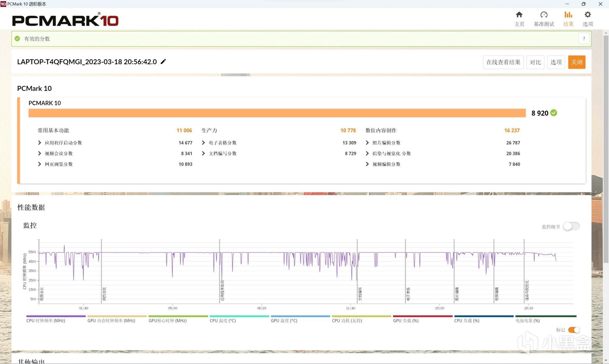
Task: Open Options (选项) gear icon in the top navigation
Action: [588, 15]
